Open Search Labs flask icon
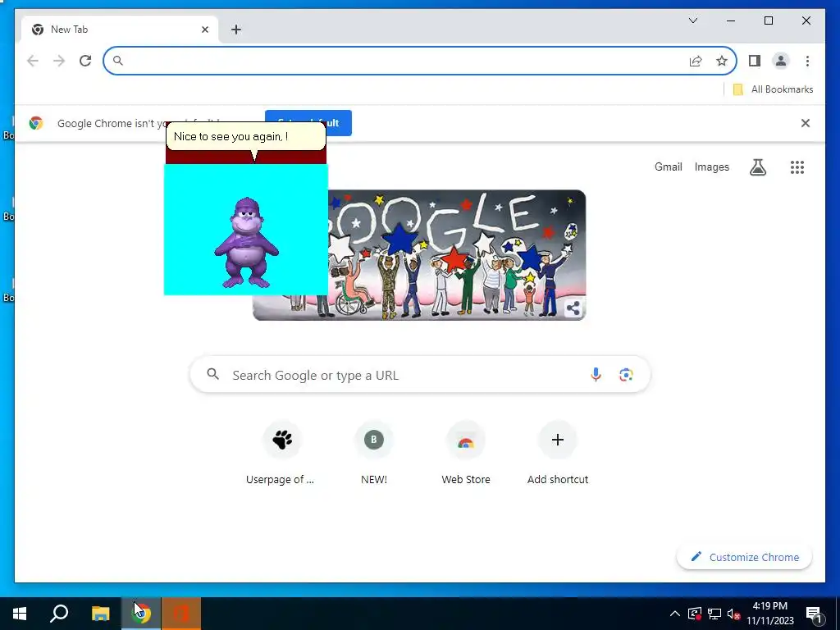840x630 pixels. (757, 167)
